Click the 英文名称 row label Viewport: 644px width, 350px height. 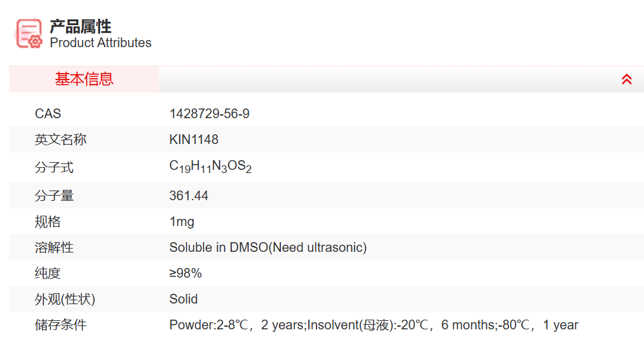tap(60, 139)
